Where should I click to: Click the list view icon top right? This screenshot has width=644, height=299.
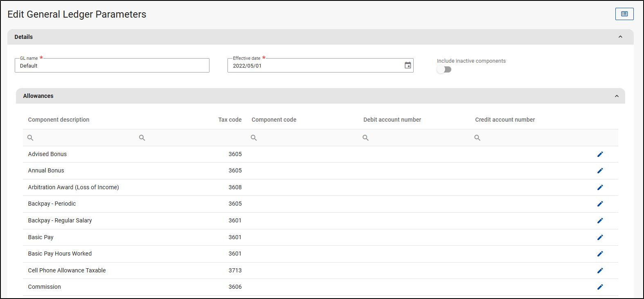pos(624,14)
